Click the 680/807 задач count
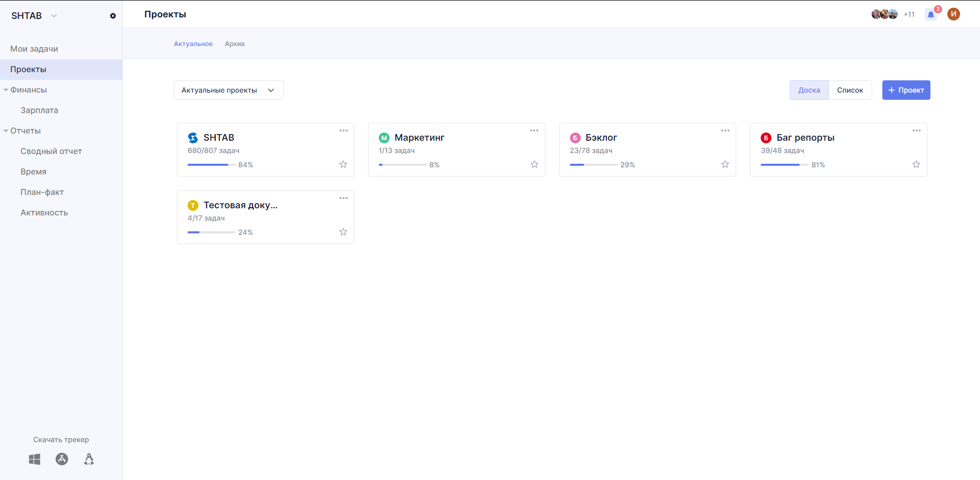Image resolution: width=980 pixels, height=480 pixels. [214, 150]
